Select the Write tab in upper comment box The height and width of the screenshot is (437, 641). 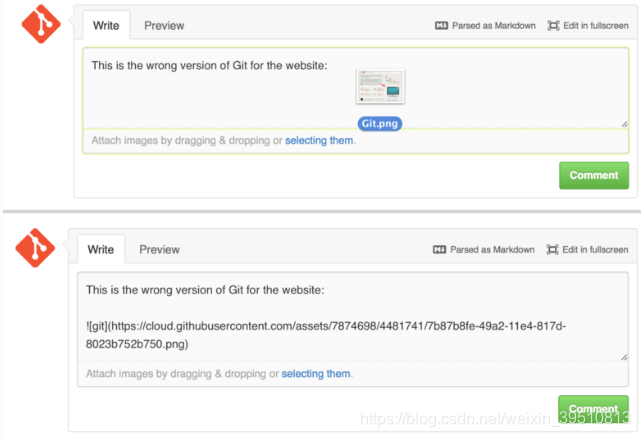click(x=106, y=25)
